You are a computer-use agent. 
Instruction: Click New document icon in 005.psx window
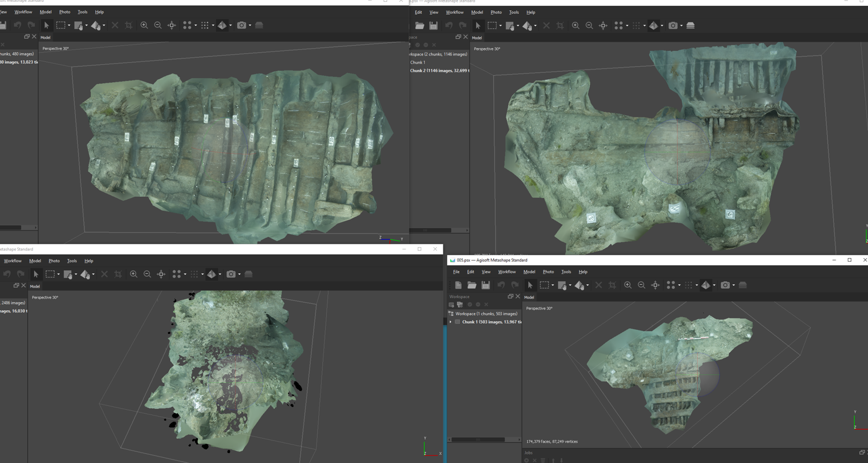458,285
